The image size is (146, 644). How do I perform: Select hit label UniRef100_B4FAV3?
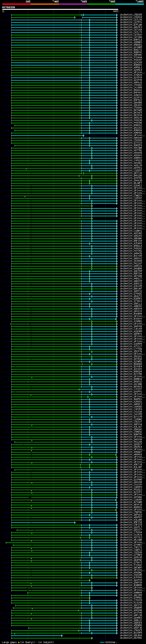(131, 93)
